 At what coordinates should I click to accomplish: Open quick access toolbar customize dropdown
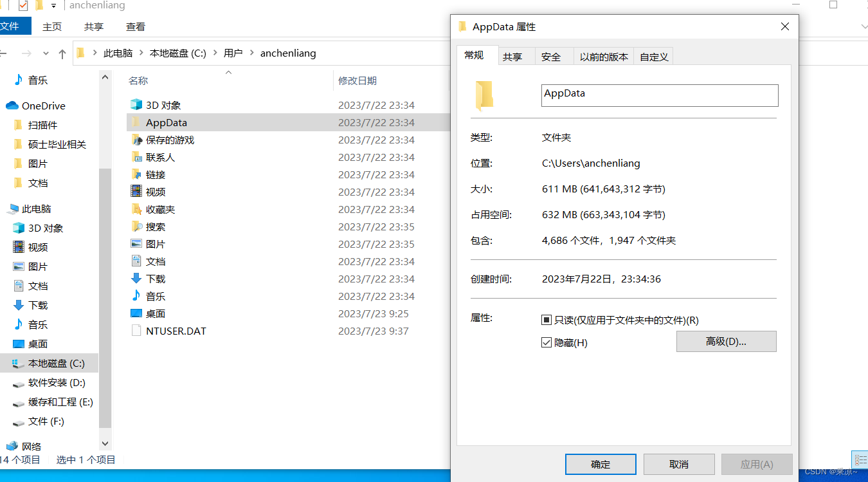click(x=53, y=6)
